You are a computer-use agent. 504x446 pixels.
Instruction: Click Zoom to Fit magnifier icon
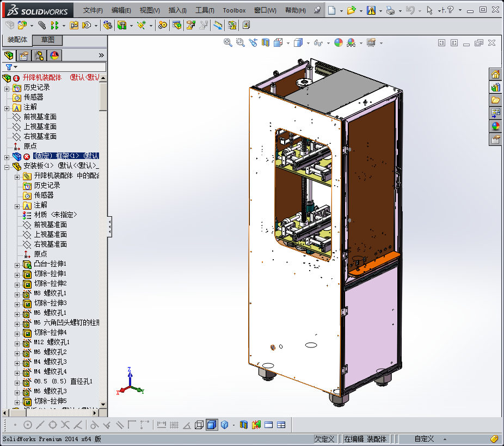click(x=228, y=43)
